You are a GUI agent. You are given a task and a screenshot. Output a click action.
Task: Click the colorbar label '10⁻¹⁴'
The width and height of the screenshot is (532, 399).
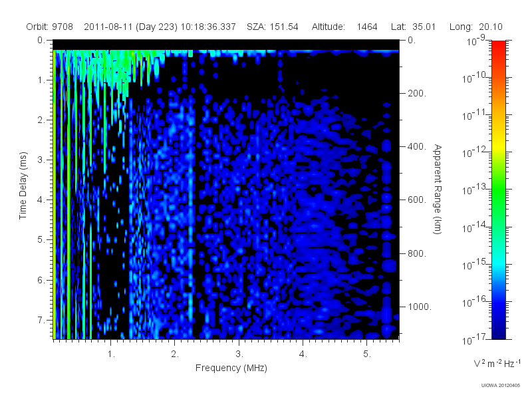coord(474,227)
